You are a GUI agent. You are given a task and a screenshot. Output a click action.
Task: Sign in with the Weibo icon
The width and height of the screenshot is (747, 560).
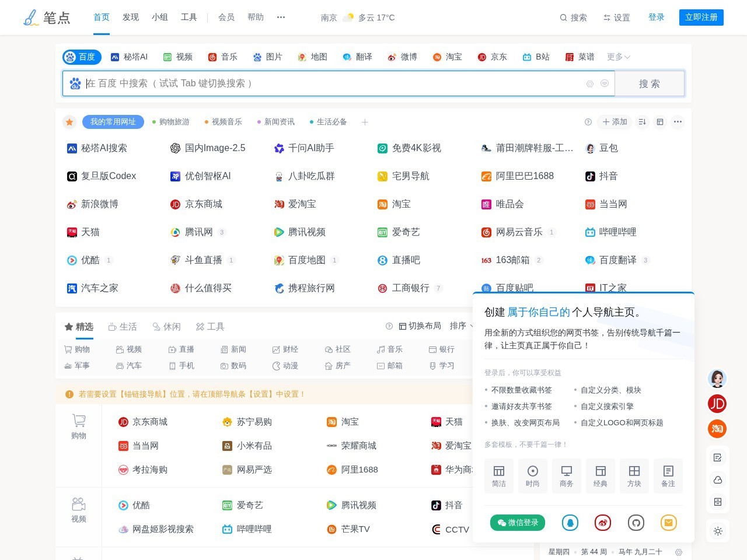[603, 523]
